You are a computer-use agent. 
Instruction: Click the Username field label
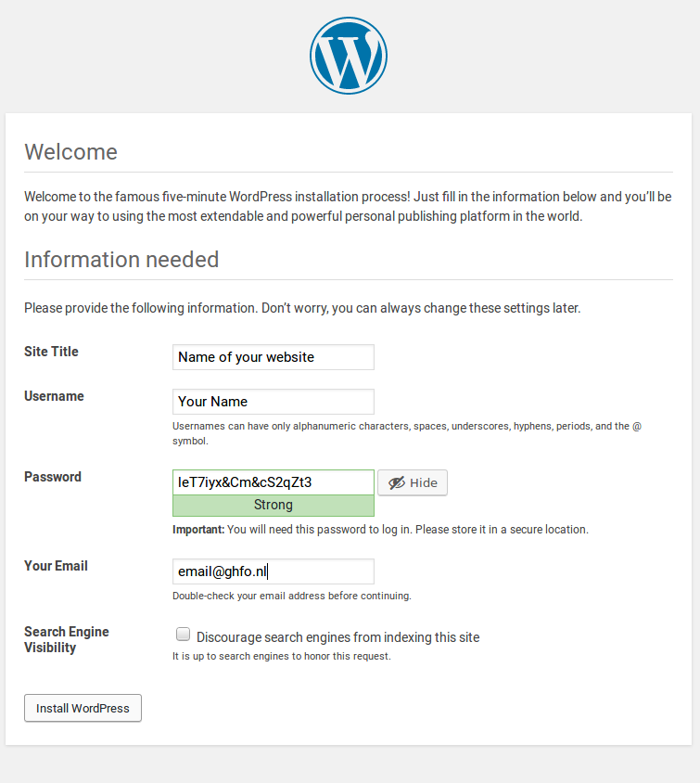click(x=54, y=396)
